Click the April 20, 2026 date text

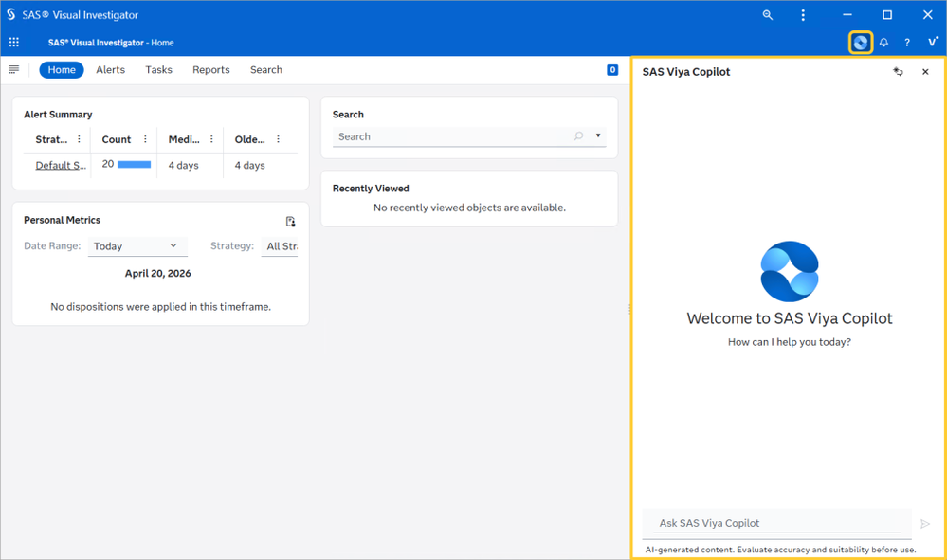coord(157,273)
